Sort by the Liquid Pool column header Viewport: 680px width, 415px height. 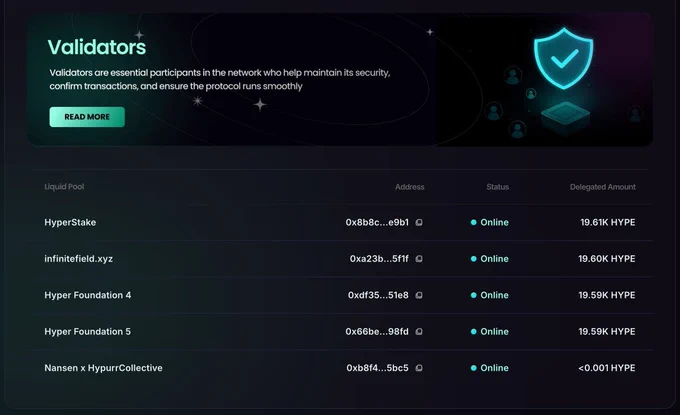coord(64,186)
